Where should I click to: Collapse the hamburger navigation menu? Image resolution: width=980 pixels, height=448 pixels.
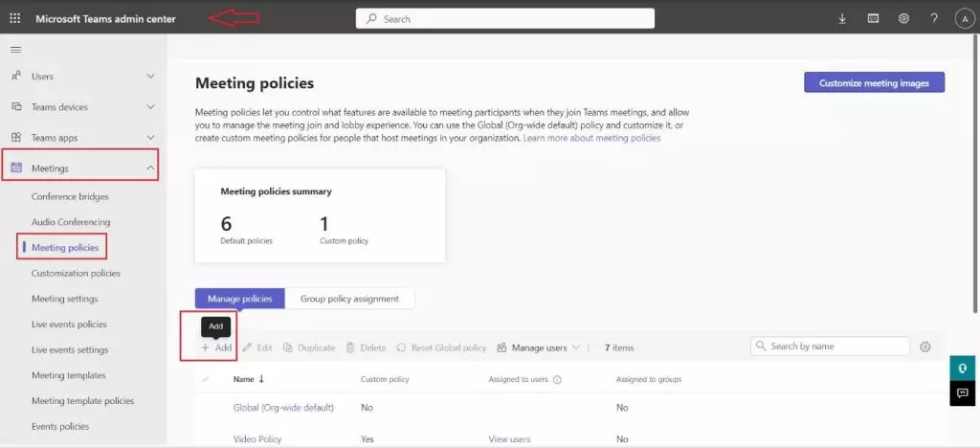click(x=15, y=49)
